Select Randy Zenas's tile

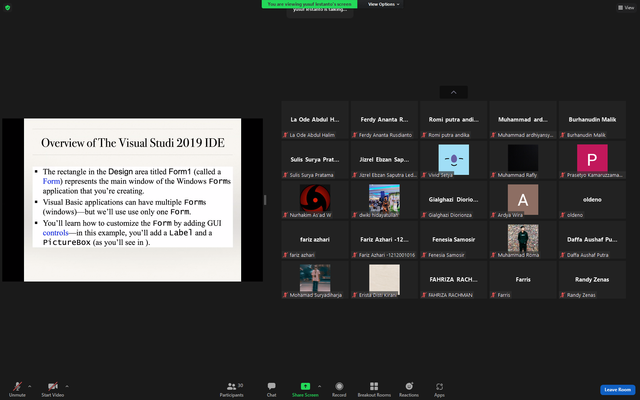pyautogui.click(x=592, y=280)
